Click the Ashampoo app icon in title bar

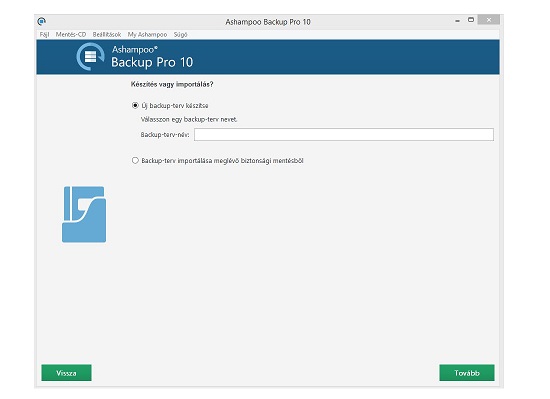(41, 22)
